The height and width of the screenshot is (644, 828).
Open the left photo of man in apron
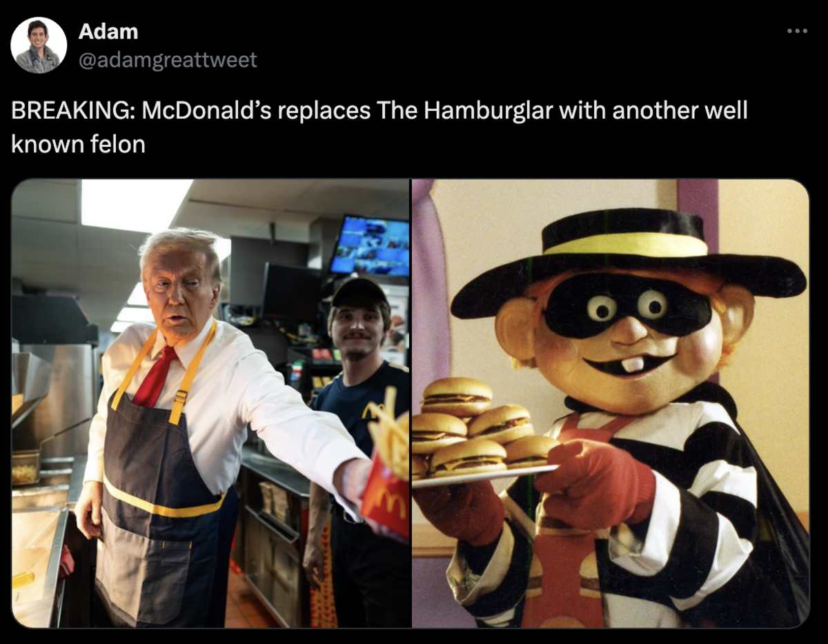click(210, 403)
